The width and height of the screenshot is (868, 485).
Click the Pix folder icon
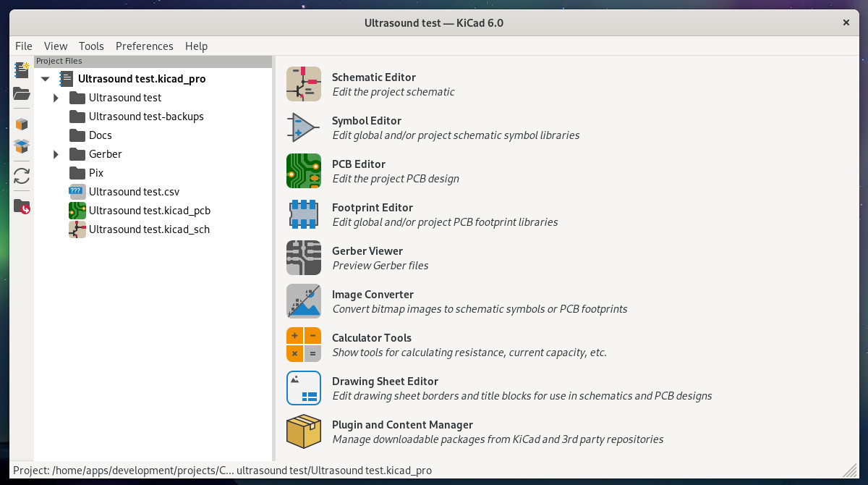click(x=77, y=173)
